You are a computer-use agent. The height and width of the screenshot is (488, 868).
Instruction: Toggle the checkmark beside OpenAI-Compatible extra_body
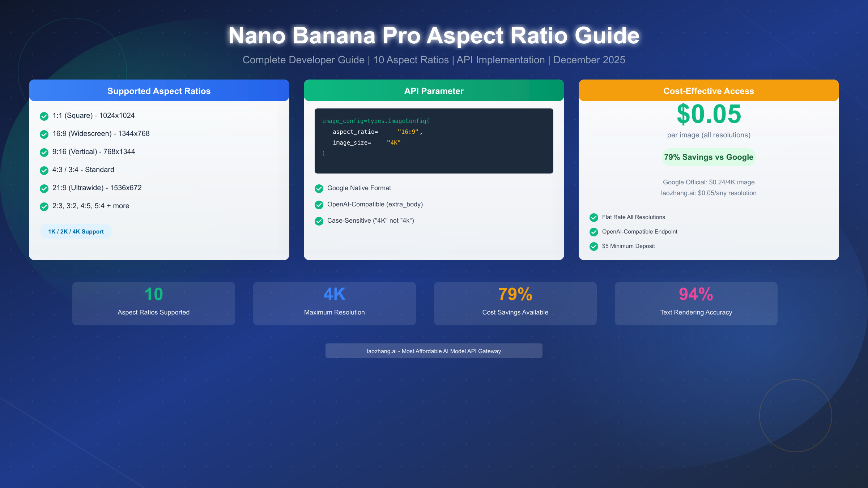[x=319, y=205]
